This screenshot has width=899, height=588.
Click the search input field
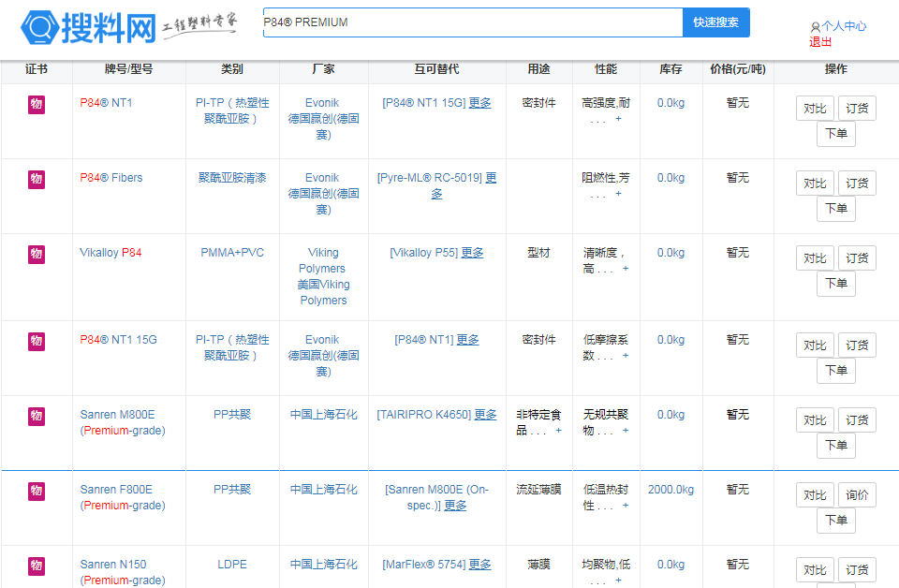[472, 22]
